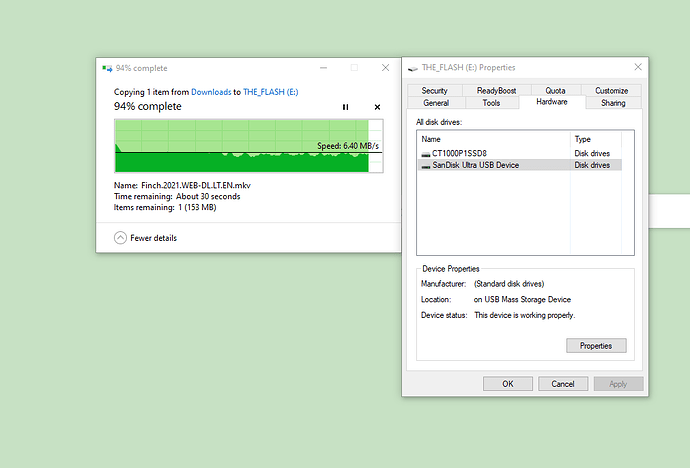The height and width of the screenshot is (468, 690).
Task: Click the copy window title bar icon
Action: [107, 68]
